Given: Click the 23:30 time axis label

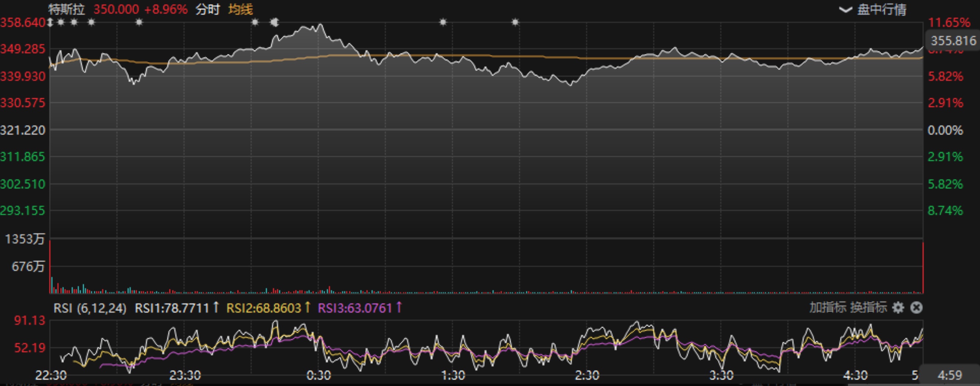Looking at the screenshot, I should click(x=185, y=375).
